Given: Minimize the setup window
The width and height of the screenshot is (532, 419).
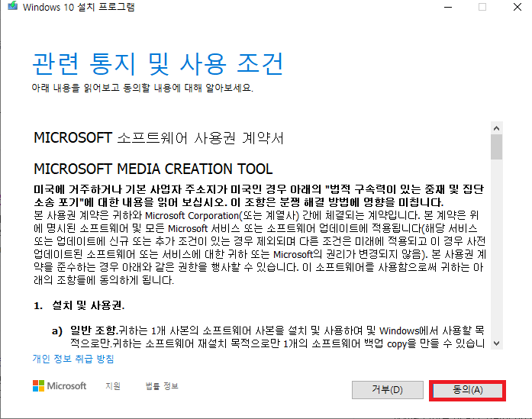Looking at the screenshot, I should 448,7.
